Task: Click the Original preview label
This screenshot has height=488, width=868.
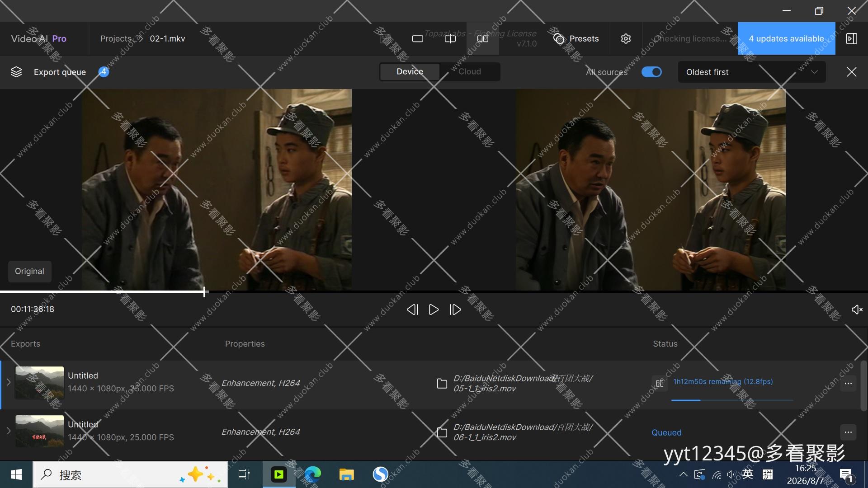Action: [x=29, y=271]
